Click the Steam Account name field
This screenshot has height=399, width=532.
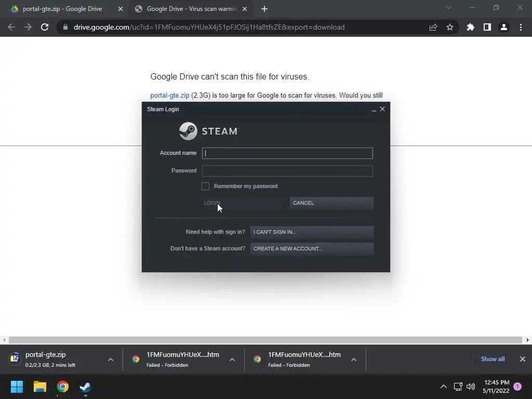click(x=287, y=153)
